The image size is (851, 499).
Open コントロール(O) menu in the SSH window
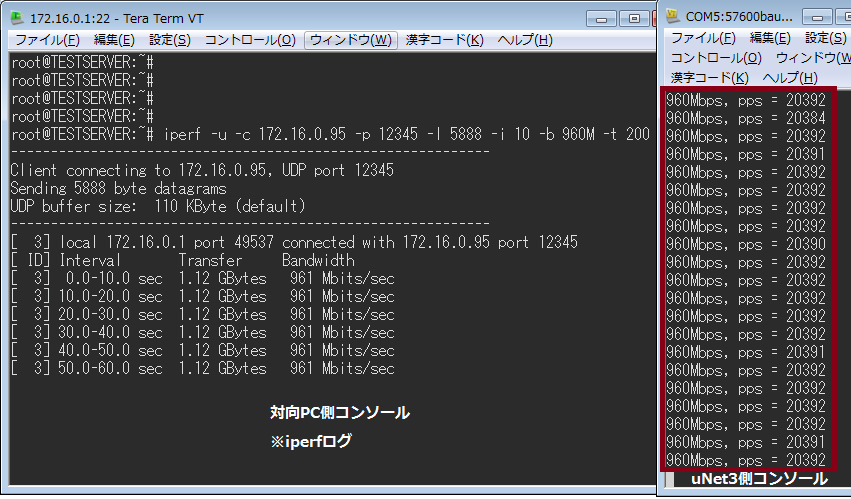coord(250,40)
